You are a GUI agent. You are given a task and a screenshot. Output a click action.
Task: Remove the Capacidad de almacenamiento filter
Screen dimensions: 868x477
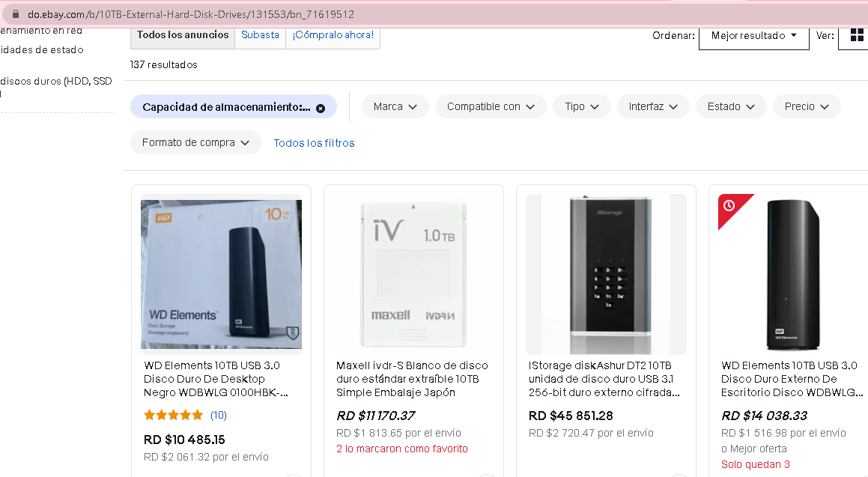[320, 109]
